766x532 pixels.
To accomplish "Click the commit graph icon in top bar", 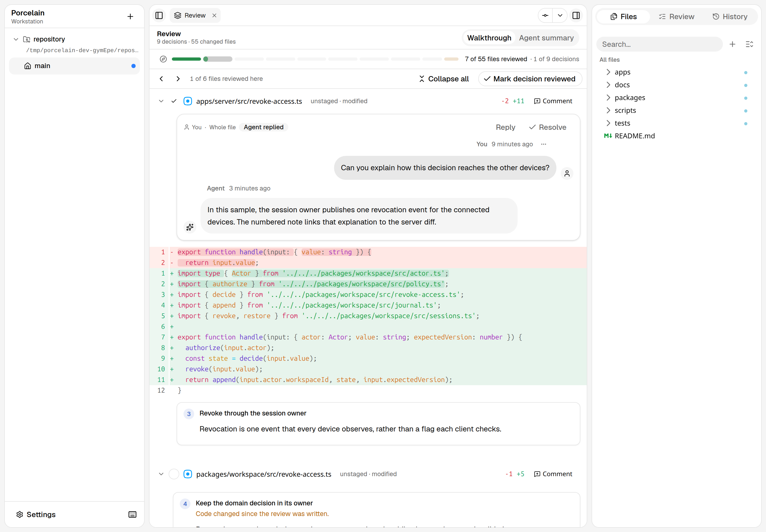I will point(545,15).
